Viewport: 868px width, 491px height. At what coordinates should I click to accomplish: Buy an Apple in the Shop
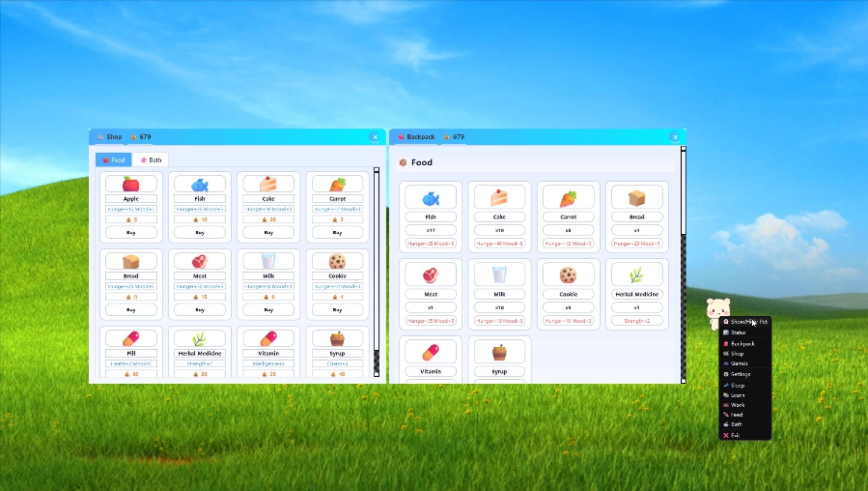(x=131, y=232)
